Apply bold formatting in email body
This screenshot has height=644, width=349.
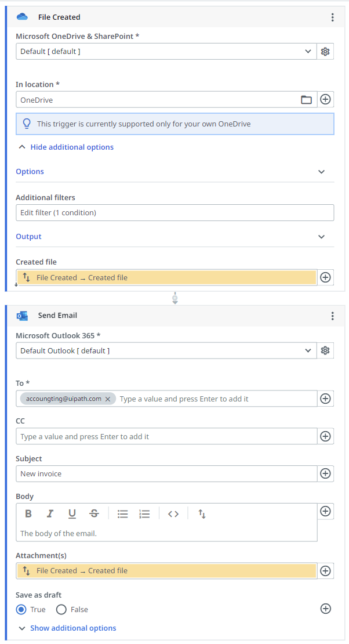(28, 513)
